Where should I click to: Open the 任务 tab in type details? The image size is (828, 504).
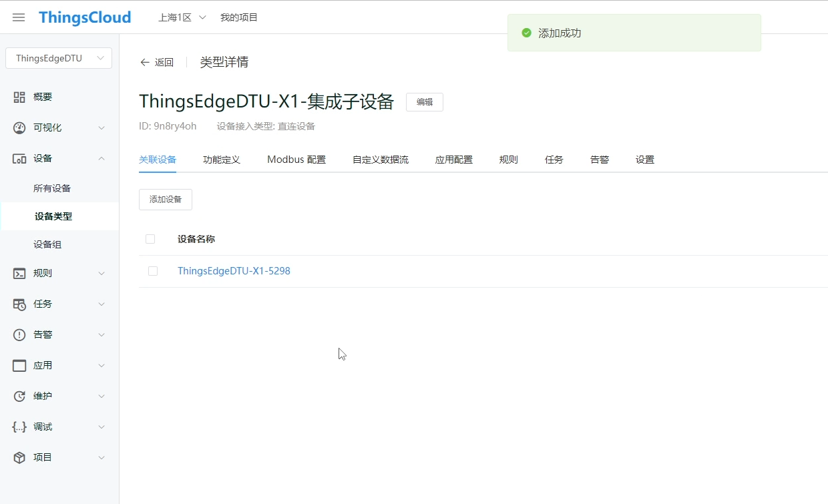click(554, 160)
